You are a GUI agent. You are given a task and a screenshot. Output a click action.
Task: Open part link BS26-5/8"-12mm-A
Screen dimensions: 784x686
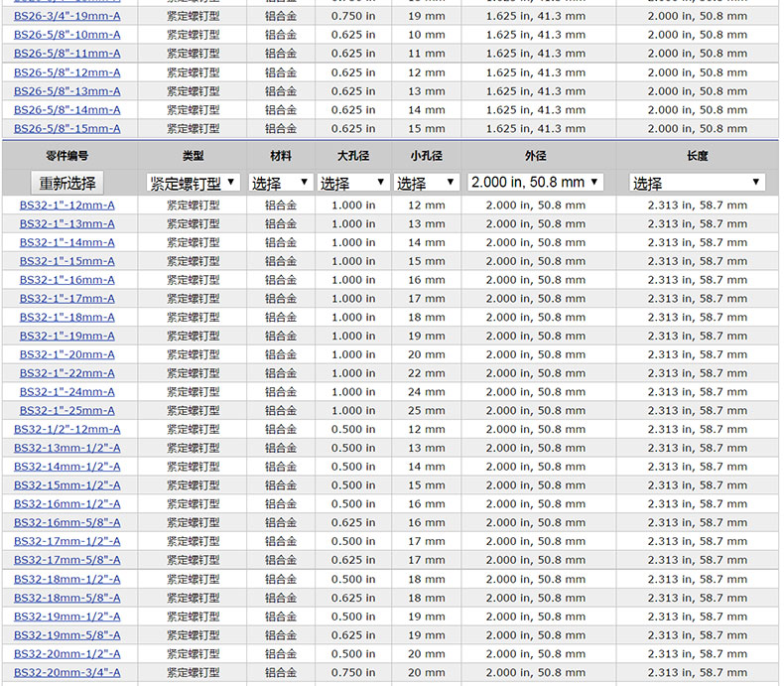(x=67, y=72)
